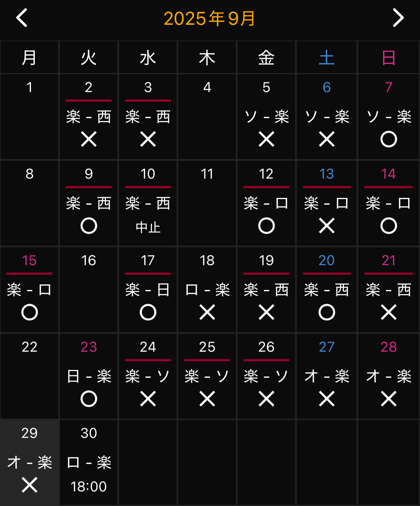
Task: Click the loss X mark on September 2
Action: [x=89, y=139]
